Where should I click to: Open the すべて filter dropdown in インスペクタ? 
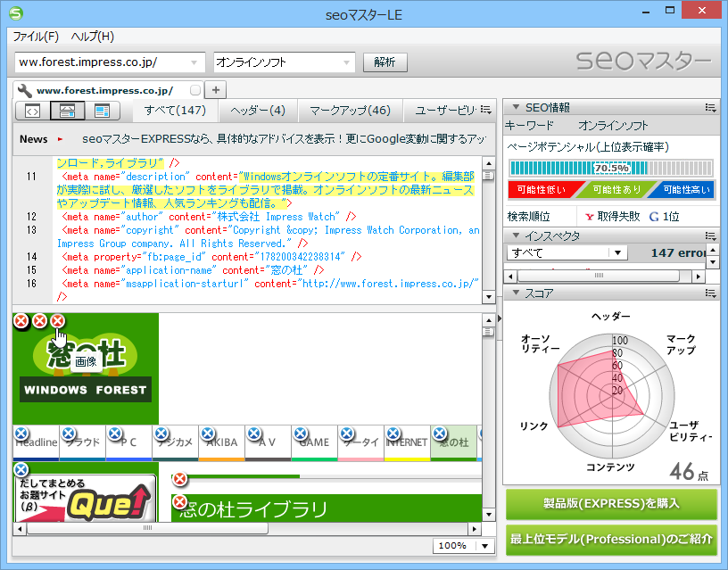(x=616, y=252)
